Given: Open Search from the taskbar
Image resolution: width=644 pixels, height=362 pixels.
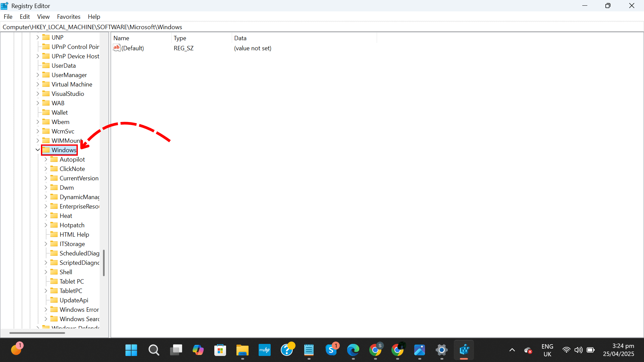Looking at the screenshot, I should coord(154,350).
